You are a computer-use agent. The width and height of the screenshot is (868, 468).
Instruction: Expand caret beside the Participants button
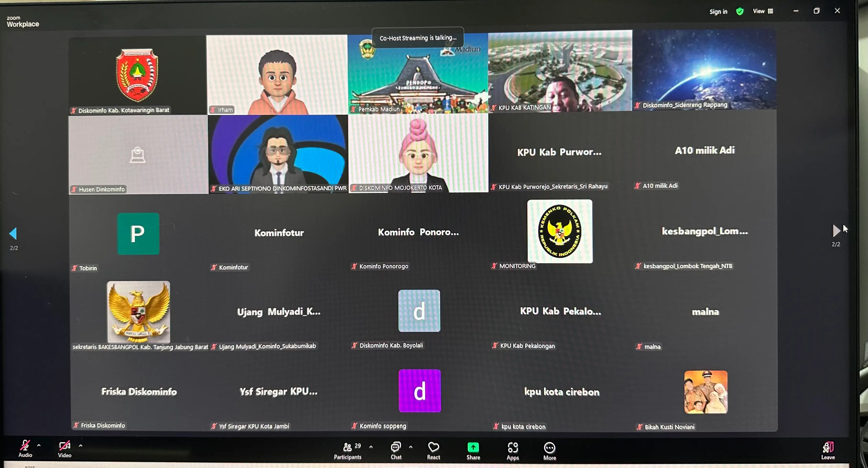[371, 447]
